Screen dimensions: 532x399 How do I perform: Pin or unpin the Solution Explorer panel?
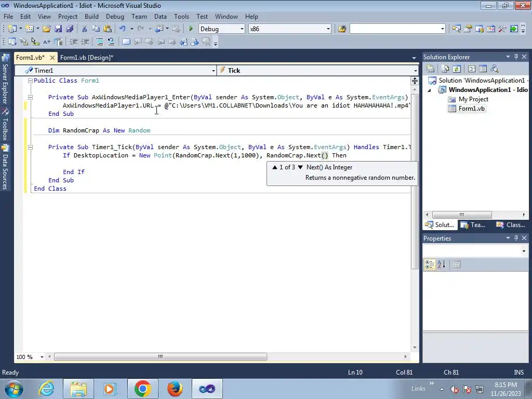point(516,57)
